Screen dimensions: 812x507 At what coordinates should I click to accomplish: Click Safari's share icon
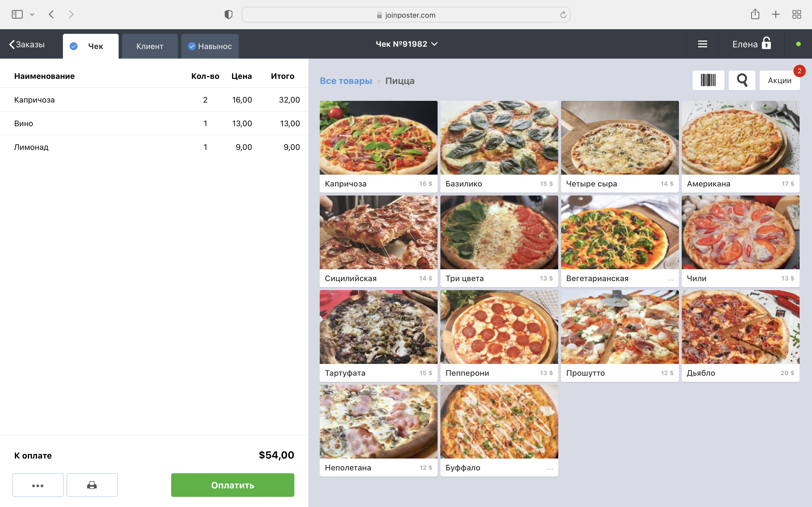coord(754,14)
